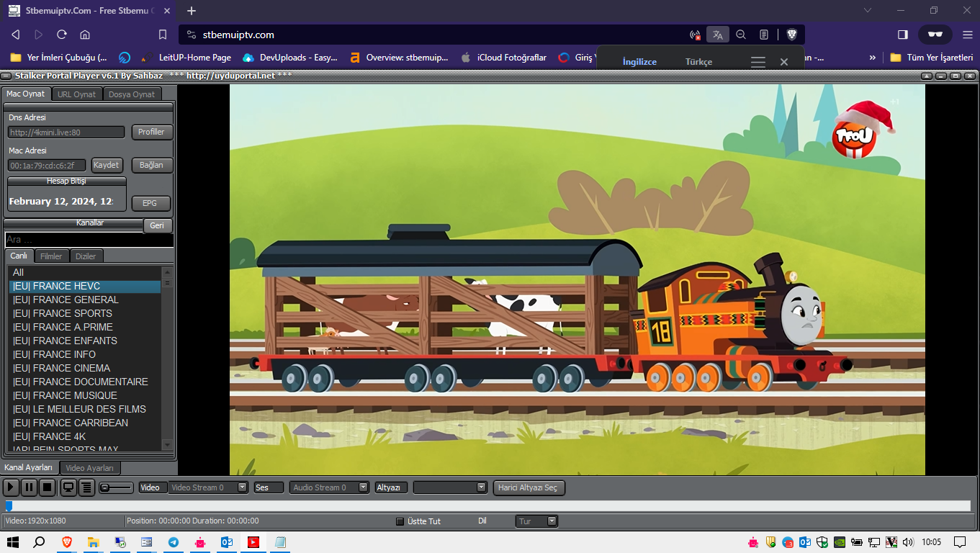Open Telegram from the taskbar
The height and width of the screenshot is (553, 980).
174,542
